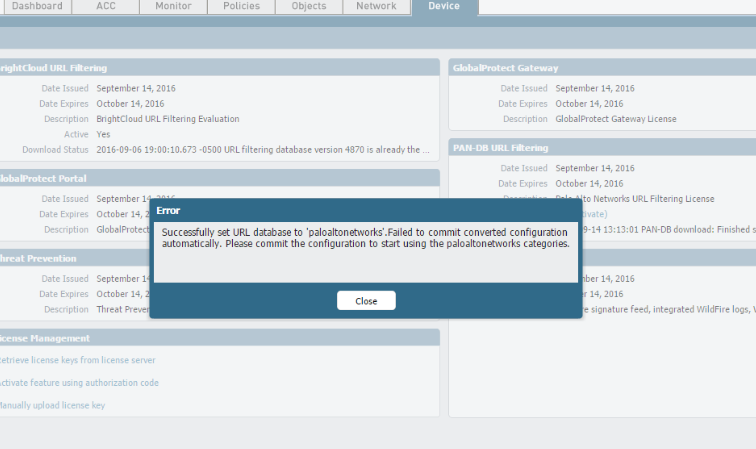This screenshot has width=756, height=449.
Task: Click the Threat Prevention panel header
Action: tap(75, 259)
